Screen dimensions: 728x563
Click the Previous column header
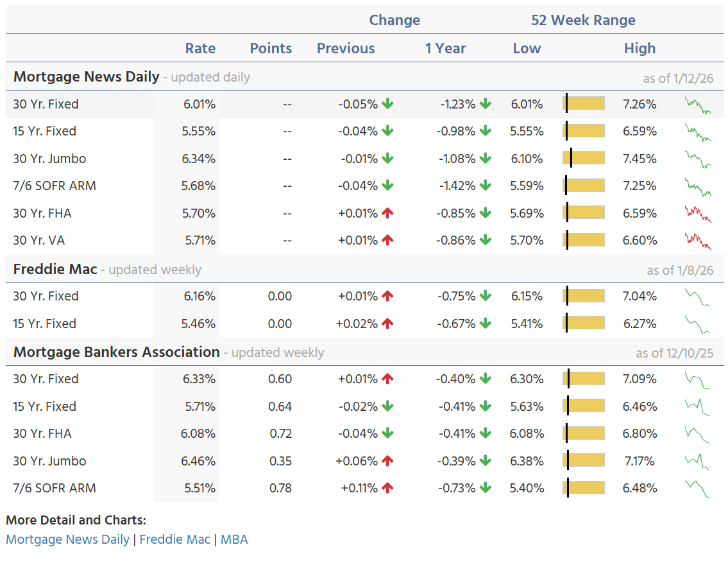pyautogui.click(x=346, y=48)
